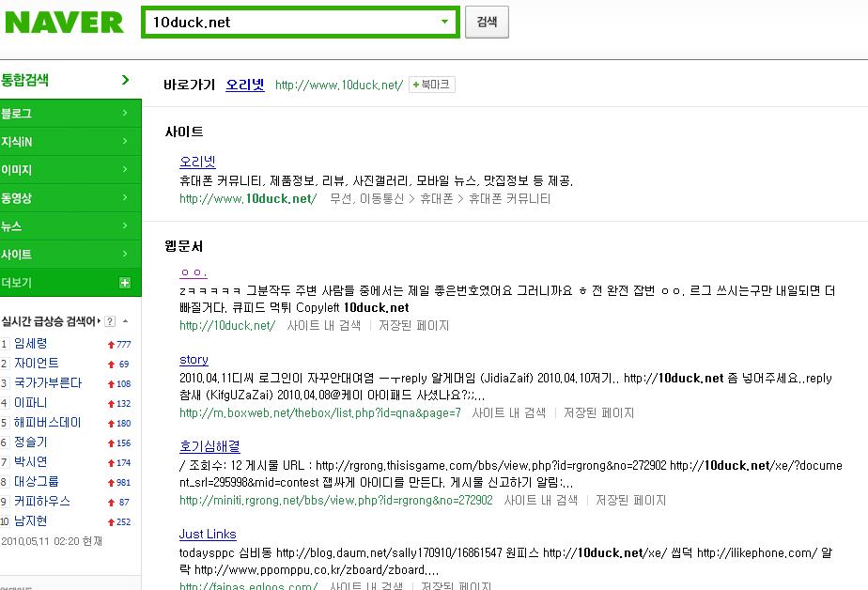This screenshot has width=868, height=590.
Task: Click trending keyword 커피하우스
Action: (42, 502)
